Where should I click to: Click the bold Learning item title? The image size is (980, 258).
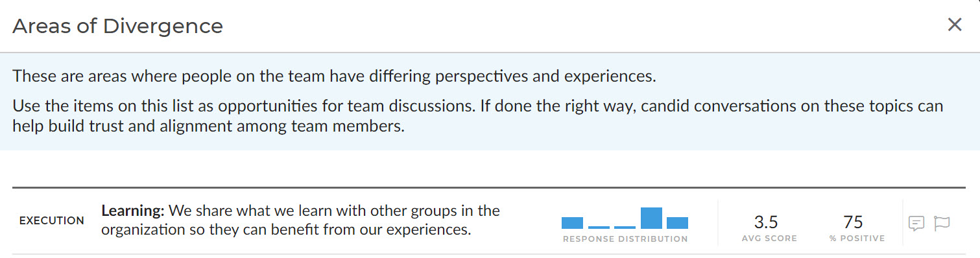tap(134, 211)
